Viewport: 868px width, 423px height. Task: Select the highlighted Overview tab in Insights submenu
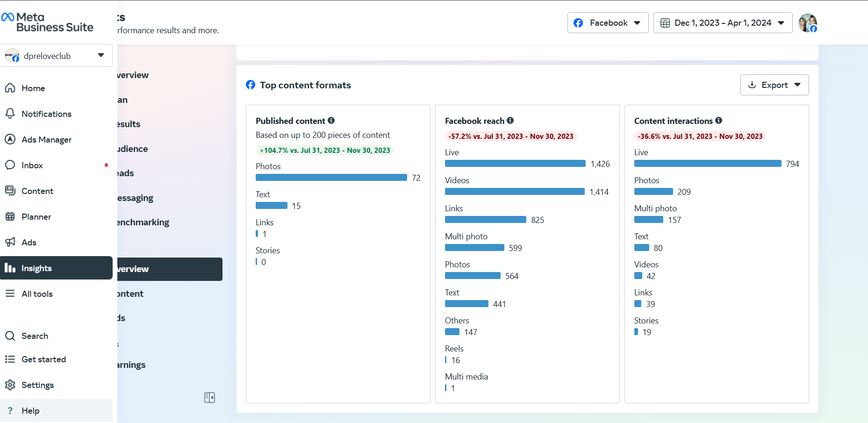170,269
